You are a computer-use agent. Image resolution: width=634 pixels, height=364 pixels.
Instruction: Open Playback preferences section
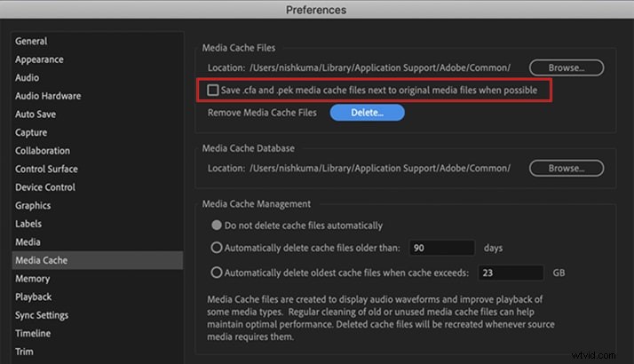(33, 297)
